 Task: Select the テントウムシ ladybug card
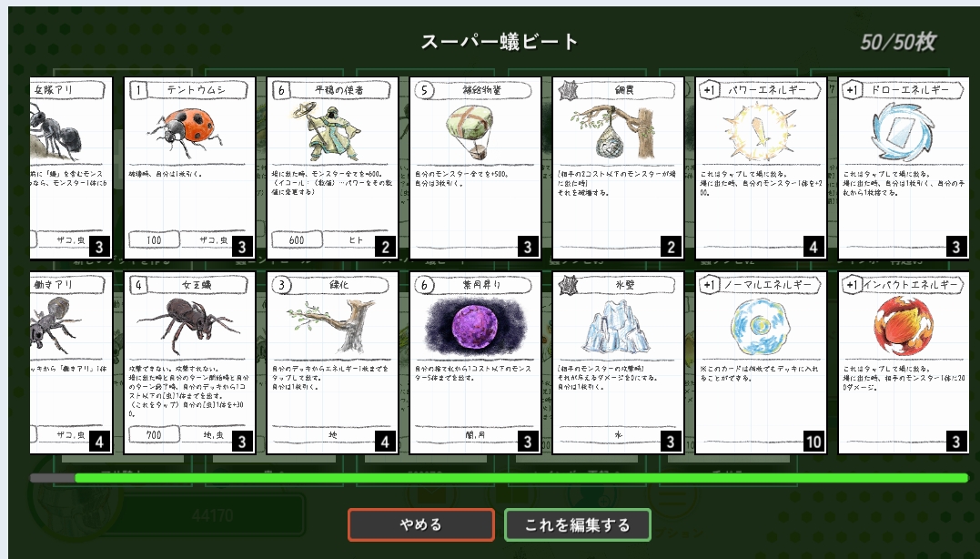pos(189,168)
